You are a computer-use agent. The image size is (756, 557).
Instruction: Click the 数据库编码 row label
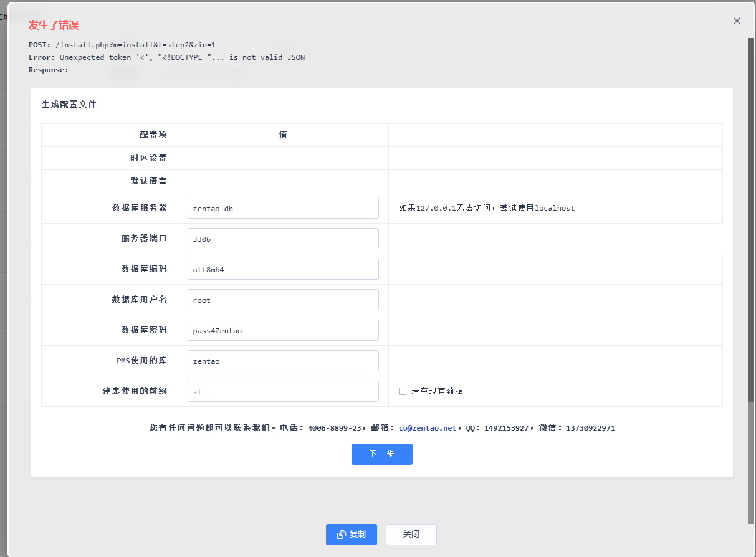pyautogui.click(x=145, y=269)
